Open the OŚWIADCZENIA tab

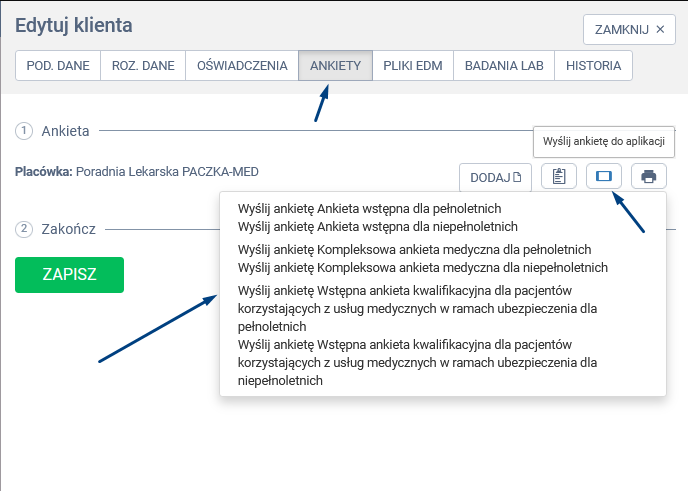(242, 66)
